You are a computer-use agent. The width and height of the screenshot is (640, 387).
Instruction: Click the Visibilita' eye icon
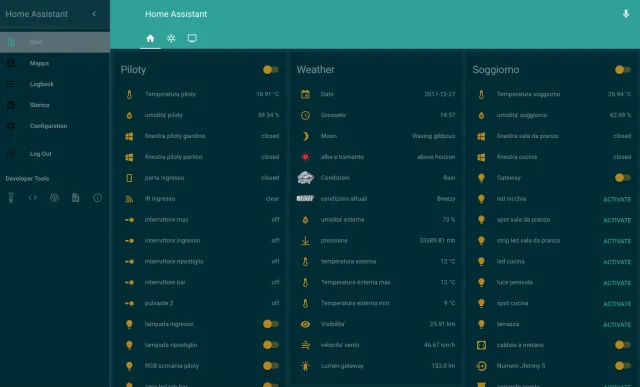305,324
